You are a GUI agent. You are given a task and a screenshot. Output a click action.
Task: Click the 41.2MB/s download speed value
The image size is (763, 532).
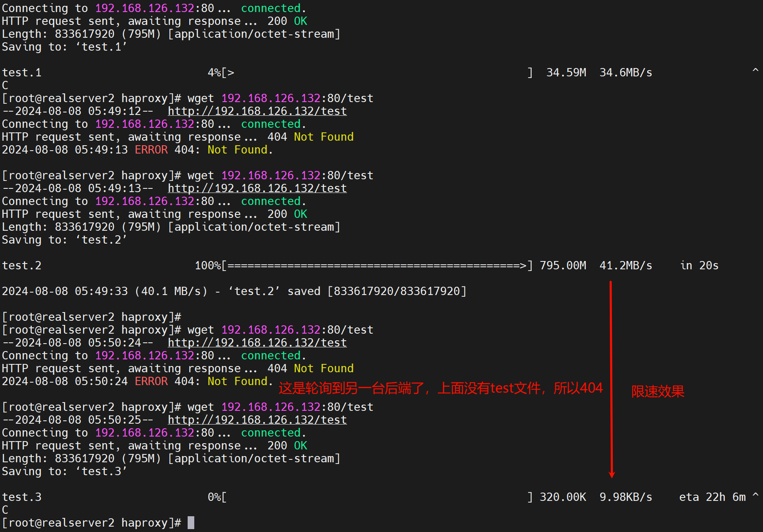[626, 266]
